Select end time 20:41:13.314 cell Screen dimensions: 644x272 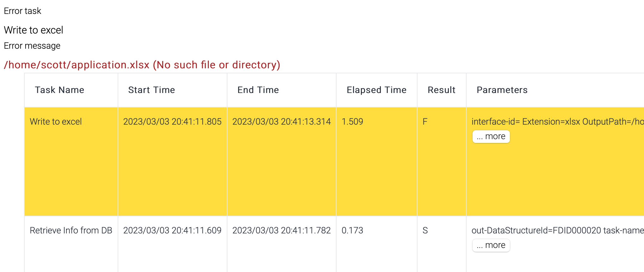point(282,122)
